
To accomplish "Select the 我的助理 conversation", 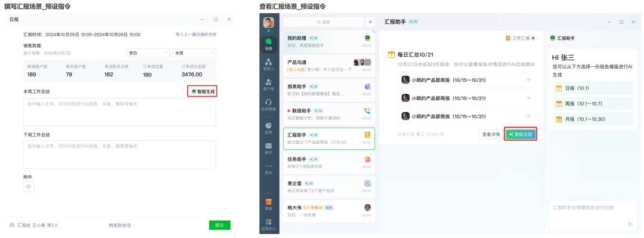I will coord(329,42).
